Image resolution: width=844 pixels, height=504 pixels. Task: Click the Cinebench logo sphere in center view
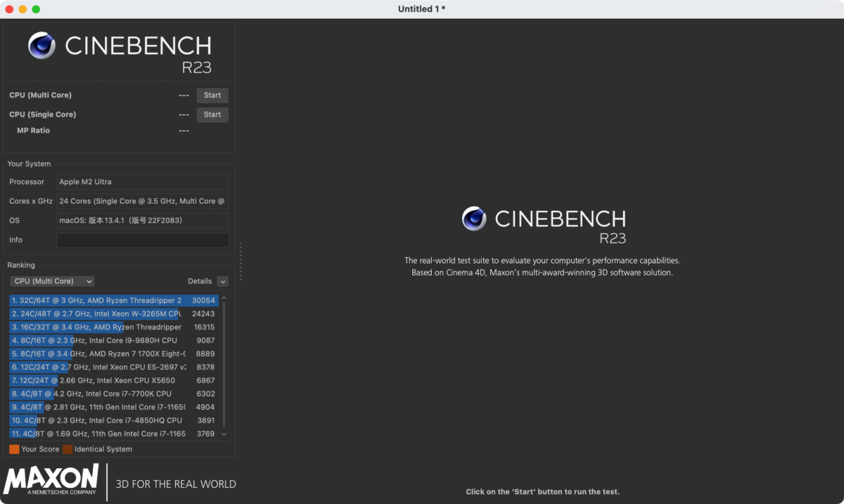474,219
